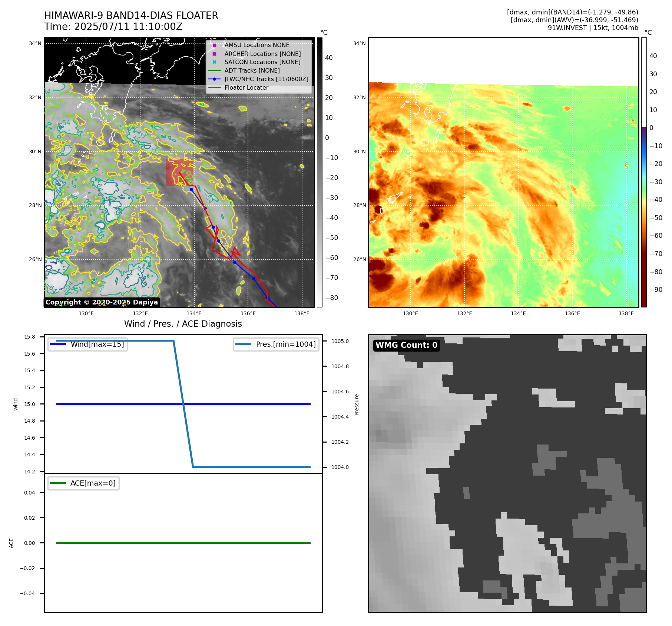Screen dimensions: 672x626
Task: Click the WMG grayscale zoomed image panel
Action: click(507, 473)
